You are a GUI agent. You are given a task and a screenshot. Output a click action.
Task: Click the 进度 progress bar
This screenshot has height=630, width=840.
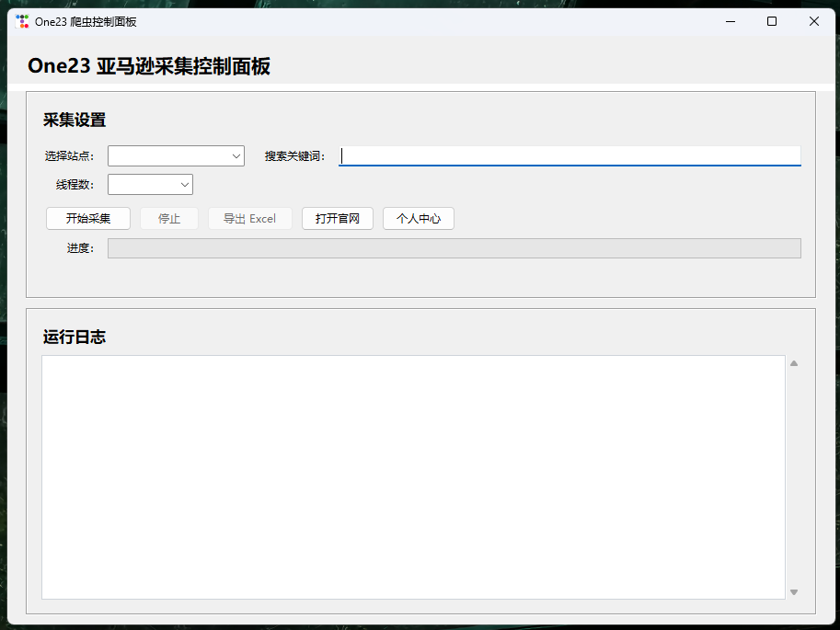[454, 248]
